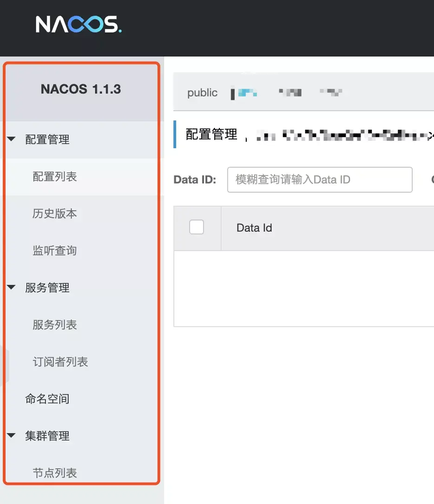Open 历史版本 in the sidebar
This screenshot has width=434, height=504.
[55, 214]
